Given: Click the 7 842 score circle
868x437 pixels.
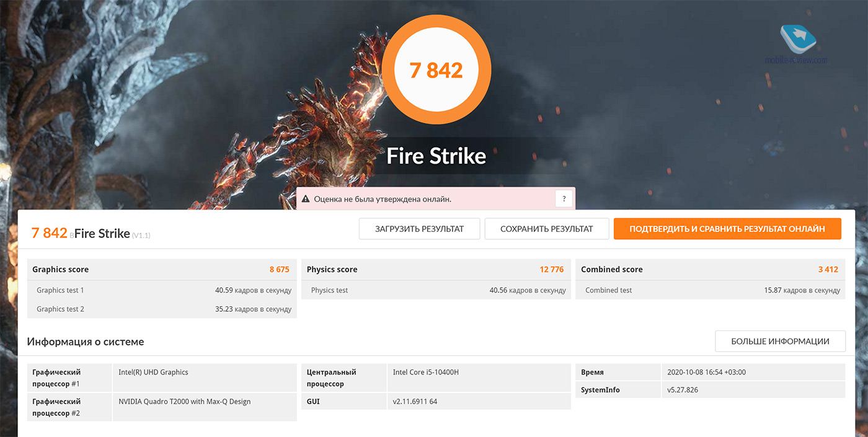Looking at the screenshot, I should (x=436, y=70).
